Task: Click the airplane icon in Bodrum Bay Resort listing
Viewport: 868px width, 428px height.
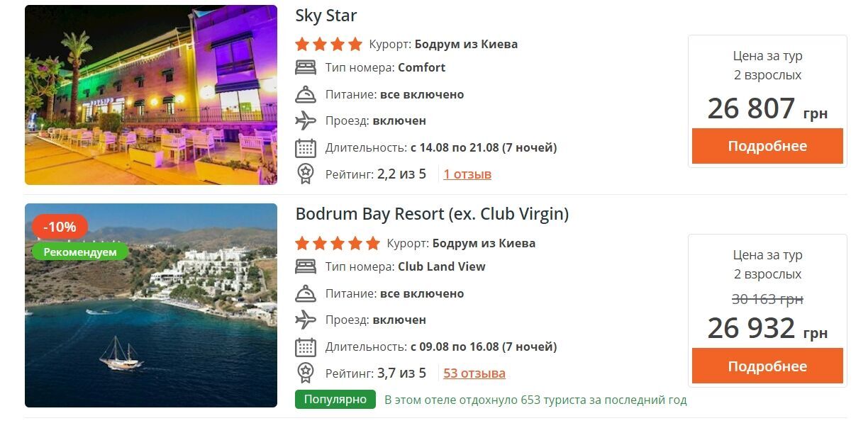Action: click(x=306, y=320)
